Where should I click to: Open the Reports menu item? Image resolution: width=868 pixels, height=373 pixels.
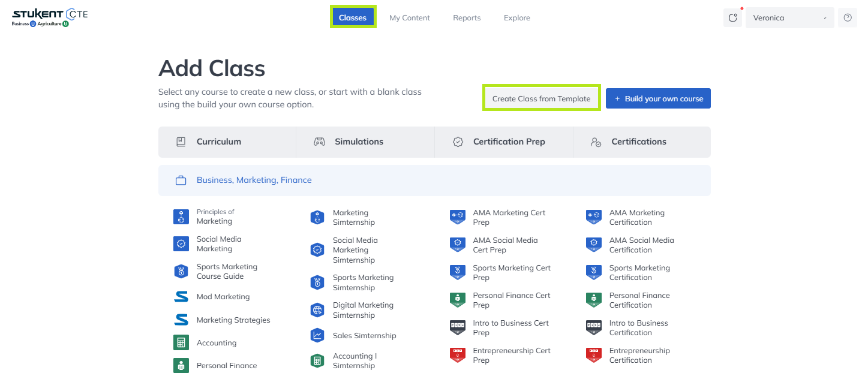467,18
